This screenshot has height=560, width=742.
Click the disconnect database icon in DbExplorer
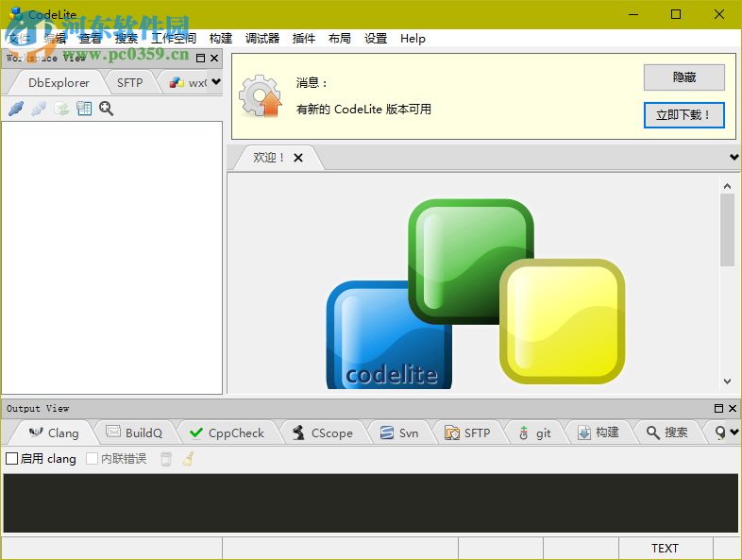tap(39, 109)
